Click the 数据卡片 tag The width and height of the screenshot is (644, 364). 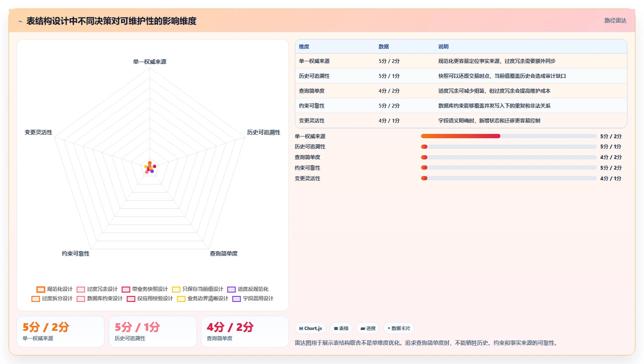(x=399, y=328)
